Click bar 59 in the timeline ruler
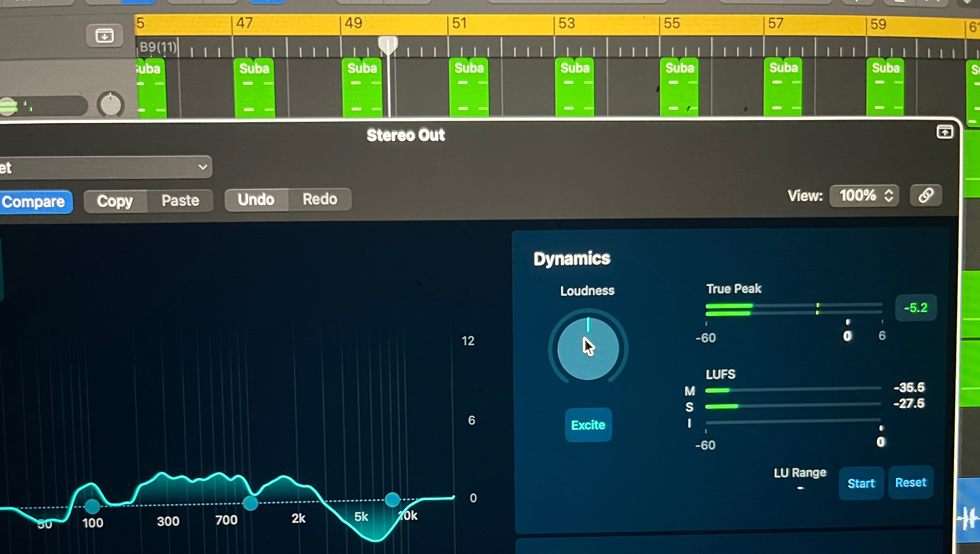980x554 pixels. coord(878,24)
